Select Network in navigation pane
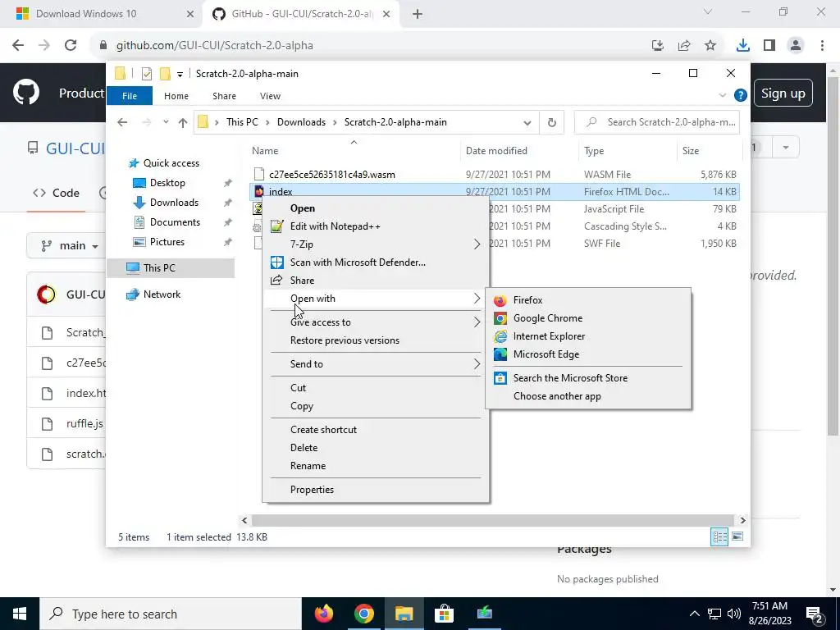840x630 pixels. [162, 294]
